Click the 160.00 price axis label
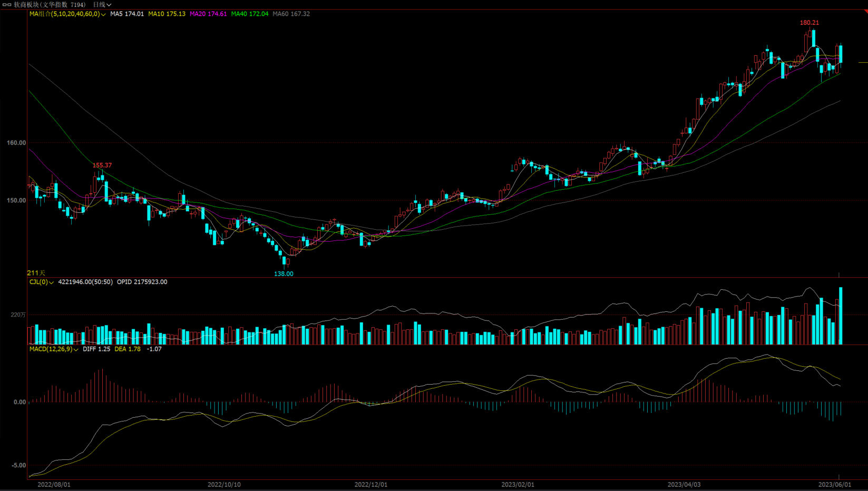The image size is (868, 491). pyautogui.click(x=16, y=143)
